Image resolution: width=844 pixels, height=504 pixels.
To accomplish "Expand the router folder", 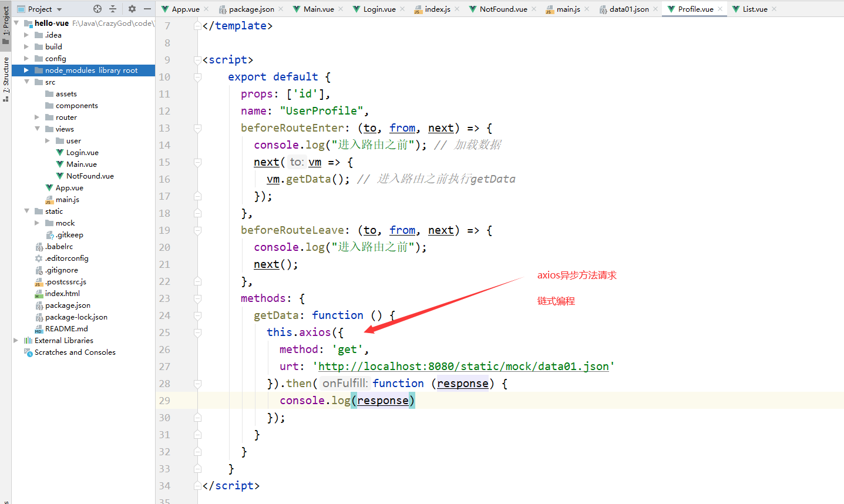I will (x=37, y=117).
